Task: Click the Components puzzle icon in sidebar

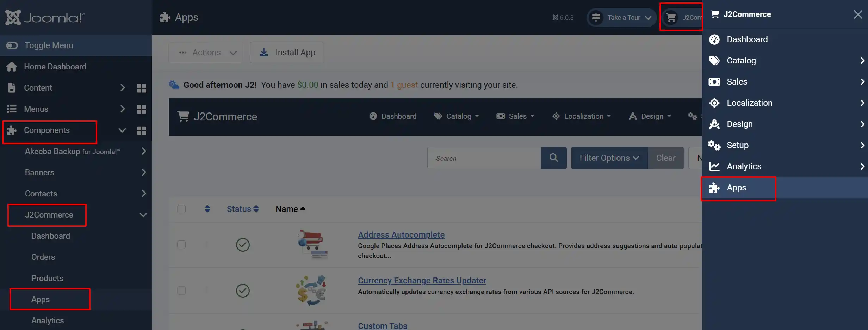Action: point(12,130)
